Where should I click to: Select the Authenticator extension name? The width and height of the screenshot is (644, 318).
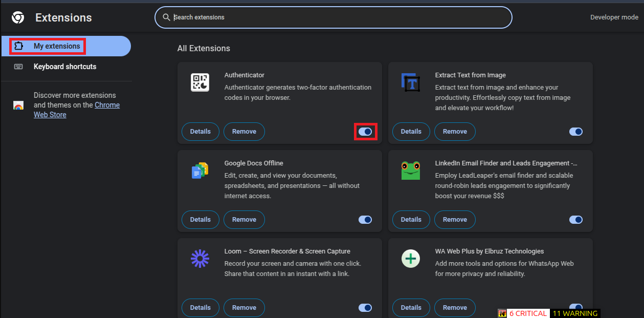245,75
